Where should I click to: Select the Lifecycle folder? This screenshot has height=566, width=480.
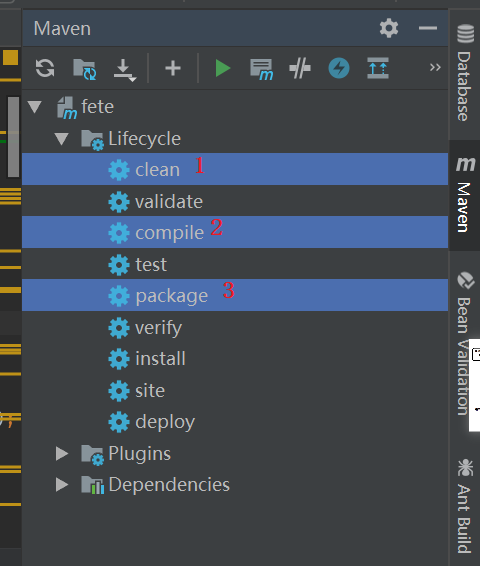pos(235,139)
